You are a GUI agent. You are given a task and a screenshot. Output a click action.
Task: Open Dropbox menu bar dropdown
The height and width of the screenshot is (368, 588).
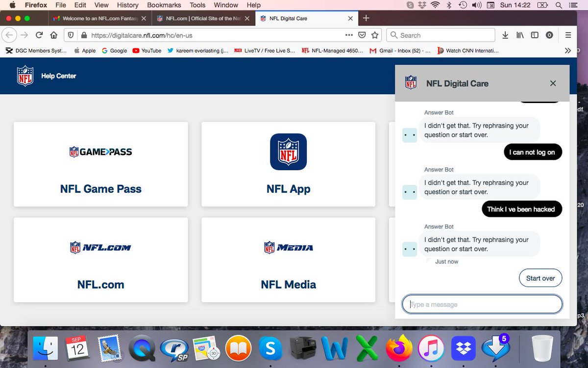(x=422, y=5)
